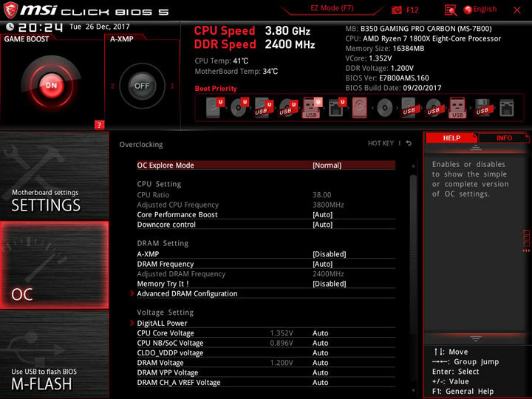Click the back arrow next to HOT KEY

click(409, 143)
